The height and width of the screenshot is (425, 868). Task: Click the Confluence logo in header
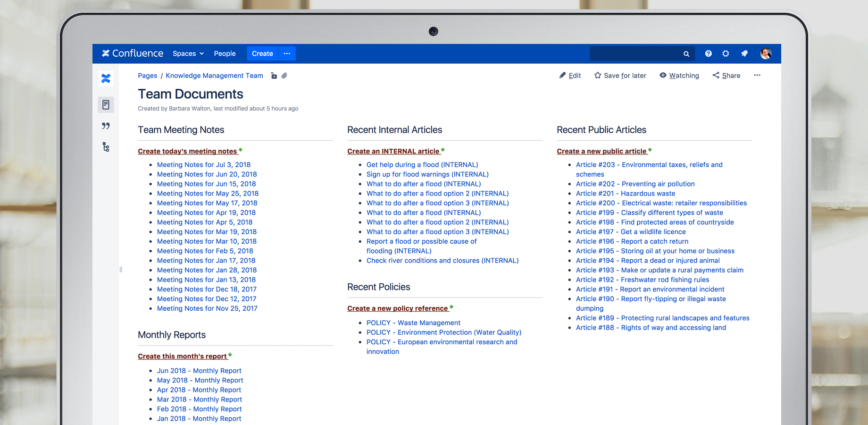pos(133,53)
